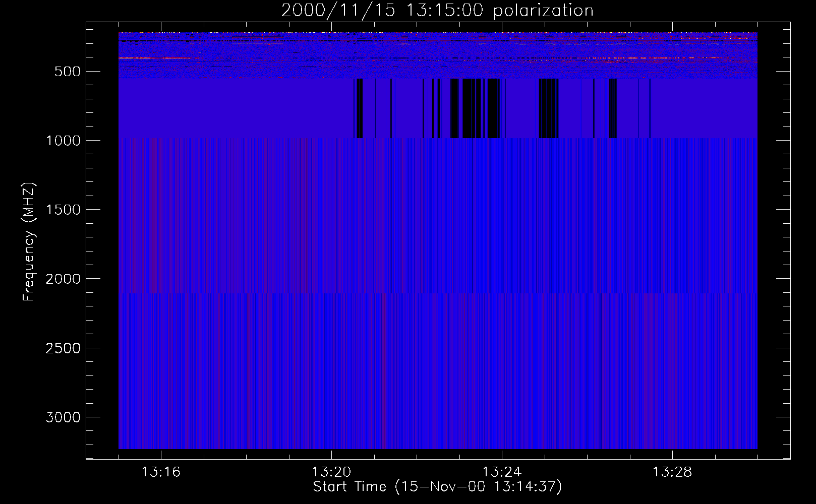Click the 'Frequency (MHZ)' y-axis label

(x=29, y=242)
